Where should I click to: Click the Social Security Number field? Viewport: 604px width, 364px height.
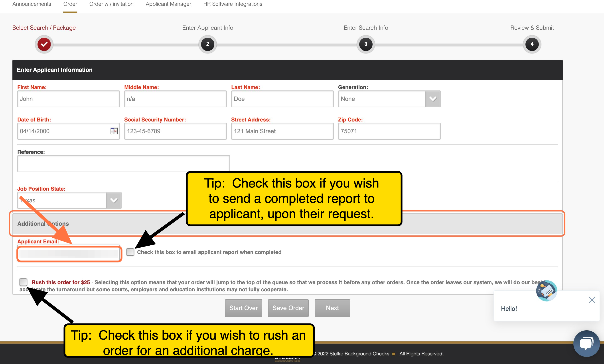pyautogui.click(x=175, y=131)
